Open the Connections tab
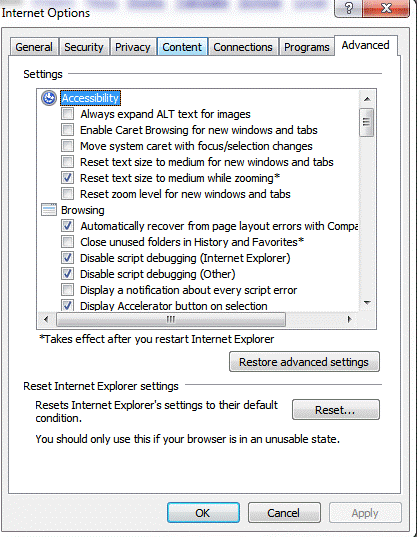The image size is (417, 537). click(243, 47)
